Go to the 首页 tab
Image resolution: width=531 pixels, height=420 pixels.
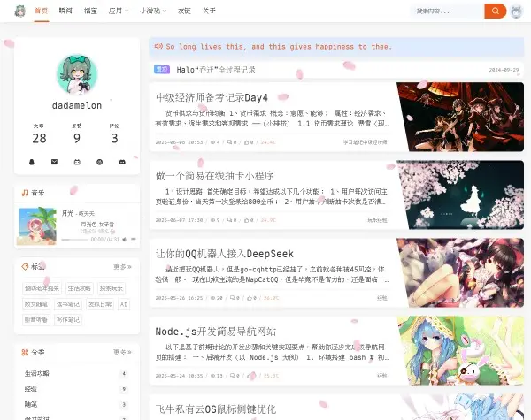[x=41, y=11]
